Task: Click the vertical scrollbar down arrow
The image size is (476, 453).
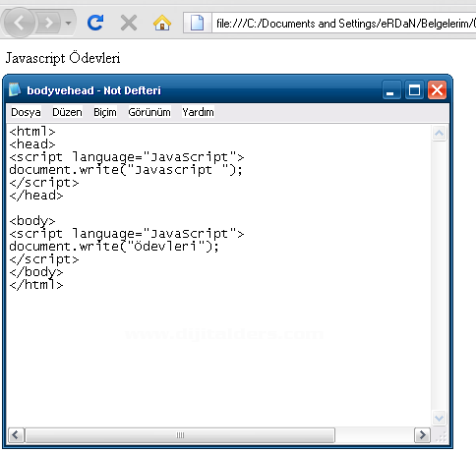Action: point(439,418)
